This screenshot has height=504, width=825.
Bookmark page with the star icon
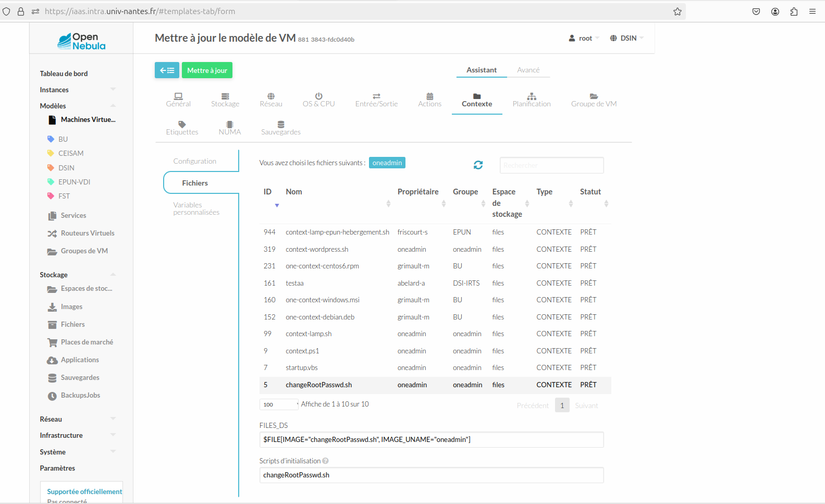[x=677, y=11]
